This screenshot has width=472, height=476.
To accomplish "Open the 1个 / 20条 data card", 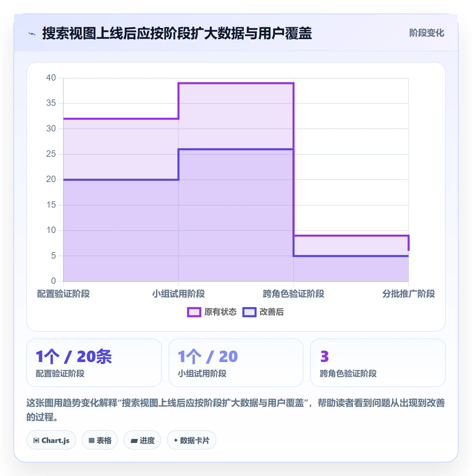I will (94, 363).
